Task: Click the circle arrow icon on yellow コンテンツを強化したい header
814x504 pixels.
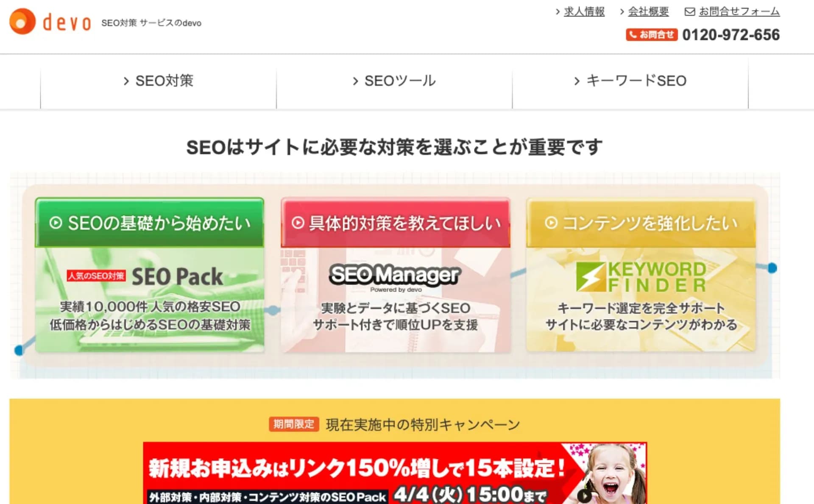Action: pos(551,223)
